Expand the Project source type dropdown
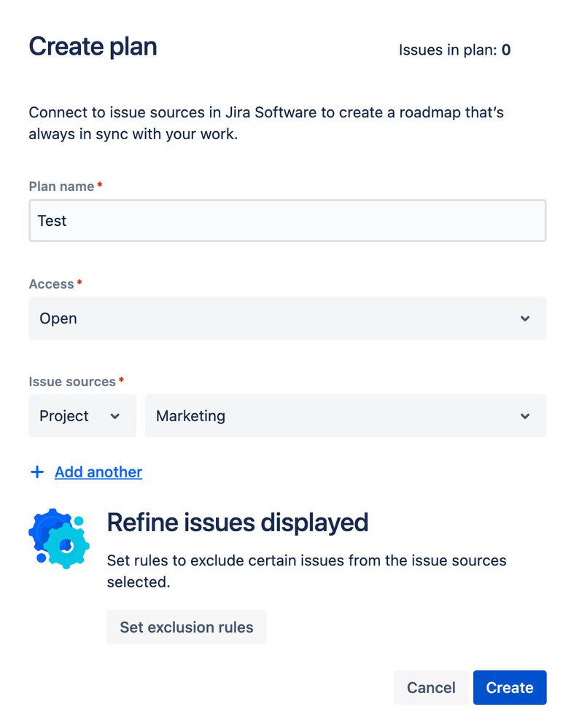 point(82,416)
